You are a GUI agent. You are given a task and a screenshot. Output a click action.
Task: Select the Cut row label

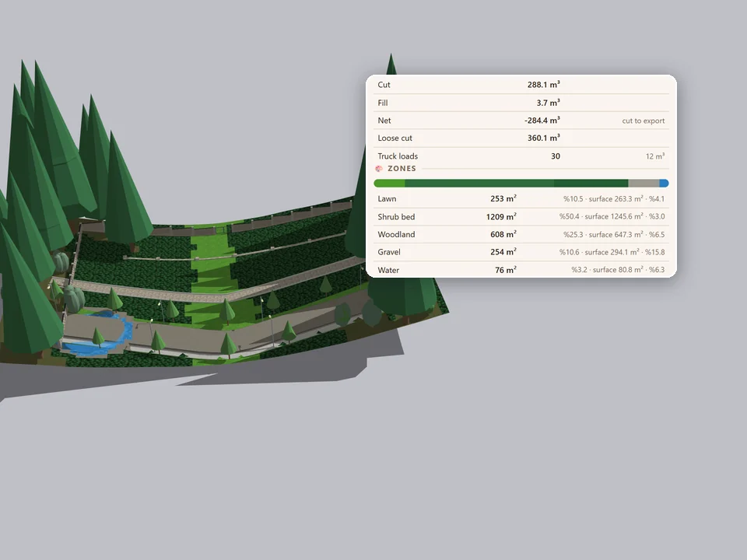point(384,85)
